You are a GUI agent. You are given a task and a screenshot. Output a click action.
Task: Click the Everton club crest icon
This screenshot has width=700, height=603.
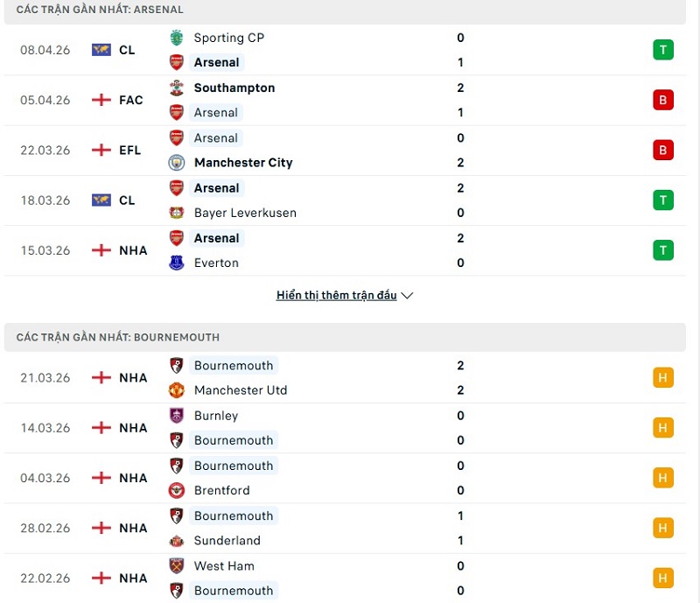pyautogui.click(x=177, y=263)
